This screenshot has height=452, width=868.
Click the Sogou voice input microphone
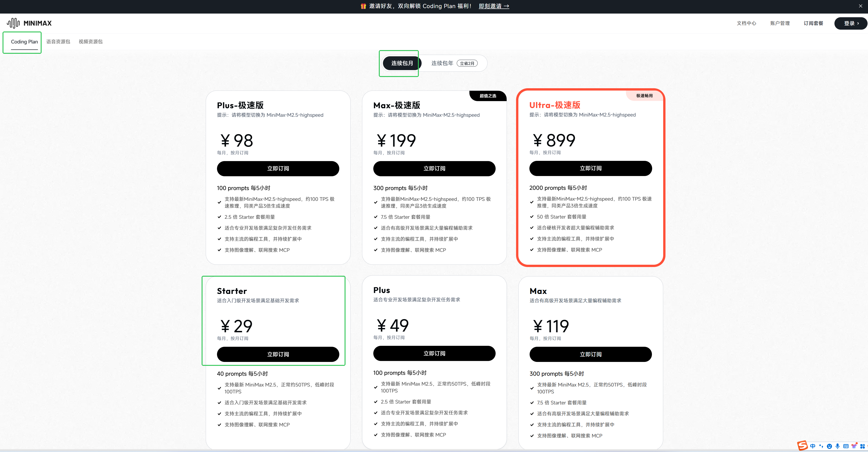point(837,446)
